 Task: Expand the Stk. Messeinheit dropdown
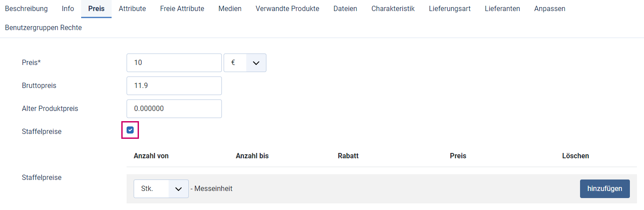pos(161,189)
